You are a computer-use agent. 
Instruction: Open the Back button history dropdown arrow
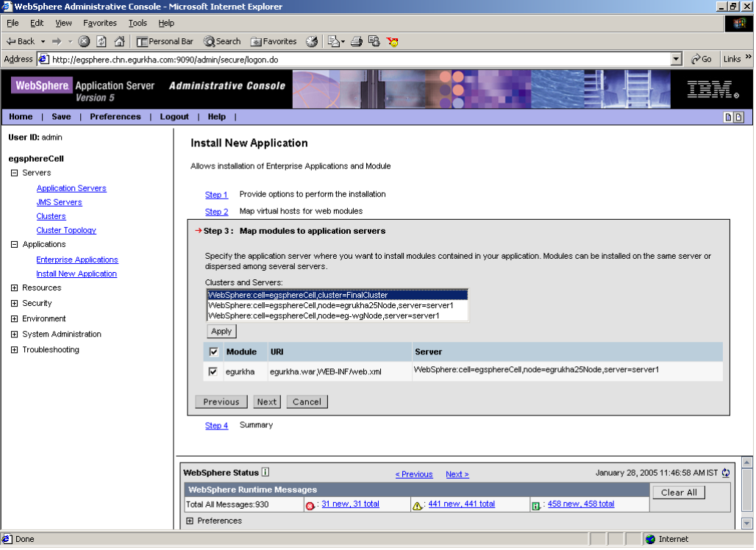(x=43, y=41)
